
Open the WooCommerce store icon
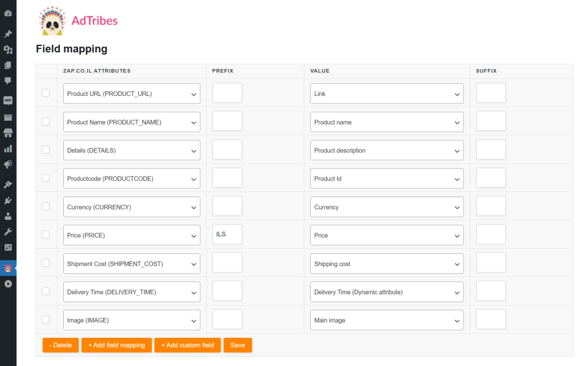[x=8, y=132]
